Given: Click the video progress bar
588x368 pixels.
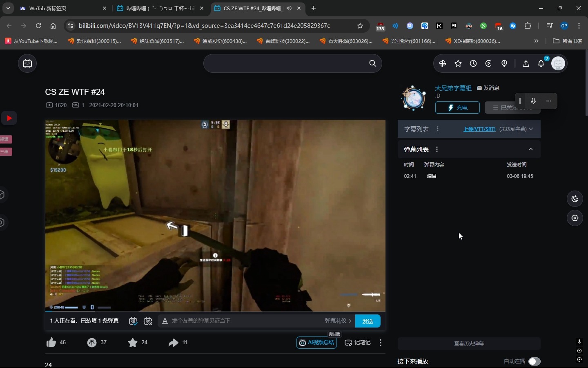Looking at the screenshot, I should (215, 311).
